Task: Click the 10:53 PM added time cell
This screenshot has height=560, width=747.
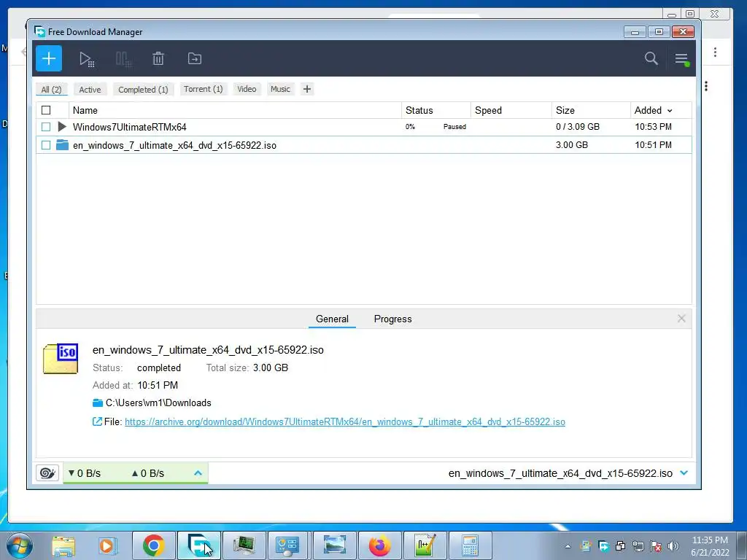Action: pos(653,127)
